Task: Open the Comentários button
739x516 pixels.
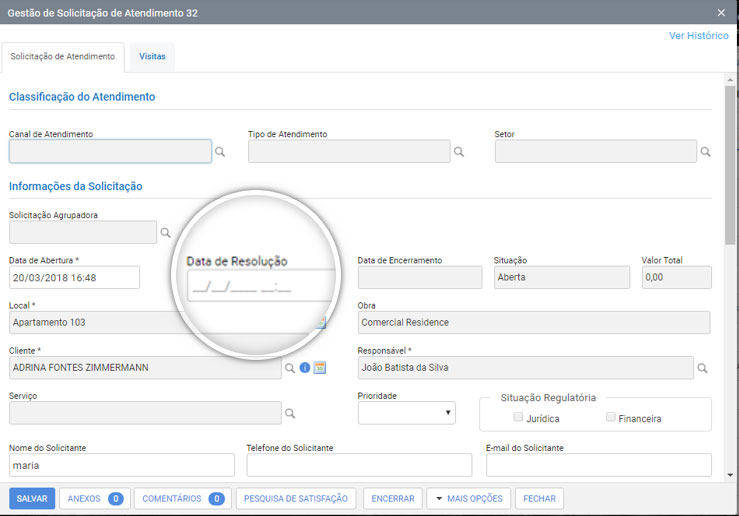Action: [x=183, y=499]
